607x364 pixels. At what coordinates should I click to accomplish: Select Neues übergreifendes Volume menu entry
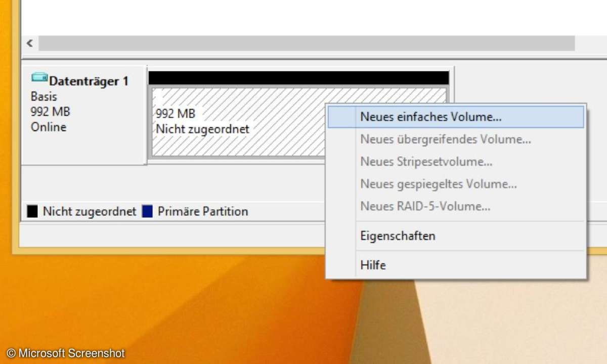tap(456, 140)
